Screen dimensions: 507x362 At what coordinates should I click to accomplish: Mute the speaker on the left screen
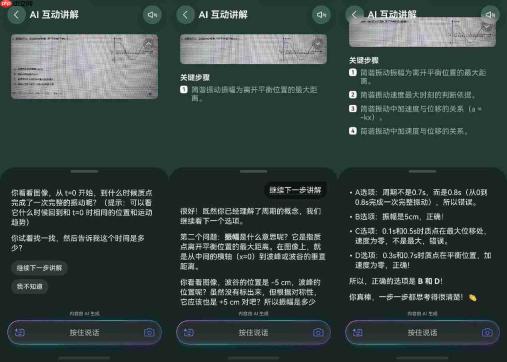[152, 15]
